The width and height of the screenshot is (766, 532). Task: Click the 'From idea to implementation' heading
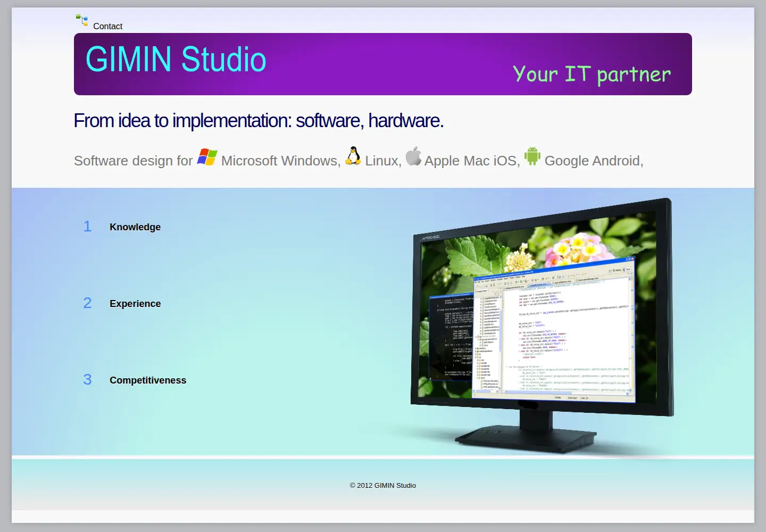259,121
